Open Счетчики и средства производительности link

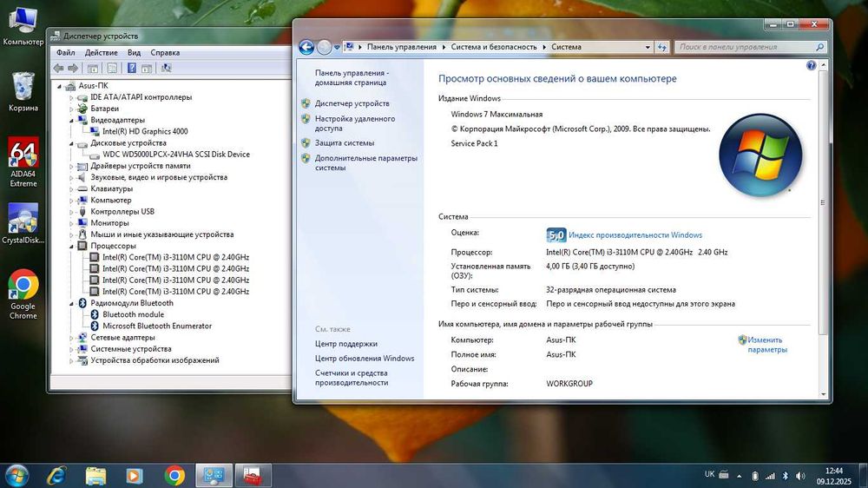pyautogui.click(x=352, y=378)
